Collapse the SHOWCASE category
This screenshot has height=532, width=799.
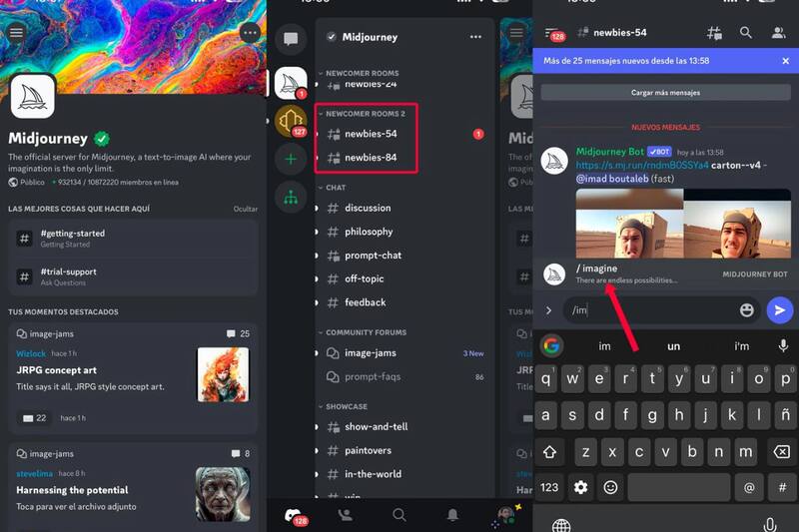343,407
